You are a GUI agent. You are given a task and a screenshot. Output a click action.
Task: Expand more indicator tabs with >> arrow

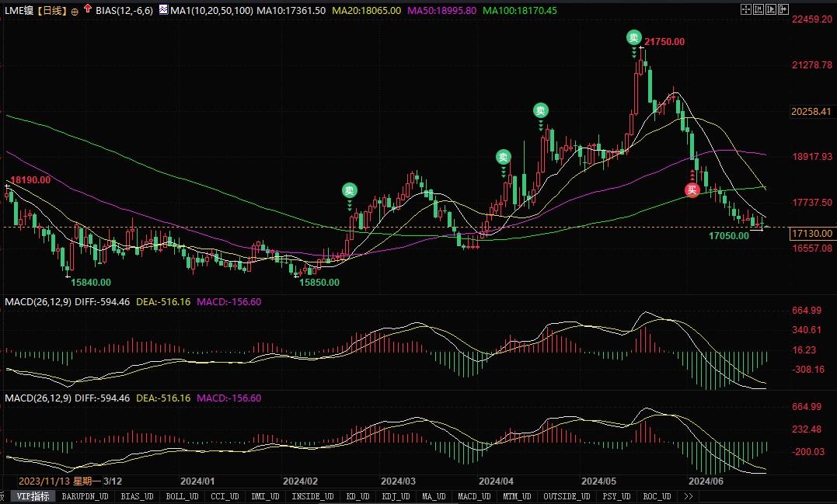click(x=688, y=496)
